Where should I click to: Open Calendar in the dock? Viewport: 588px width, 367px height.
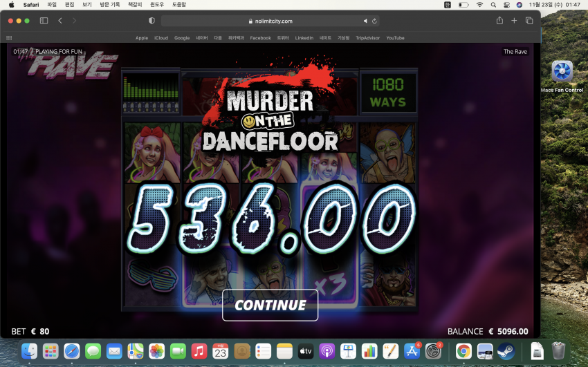[x=221, y=351]
